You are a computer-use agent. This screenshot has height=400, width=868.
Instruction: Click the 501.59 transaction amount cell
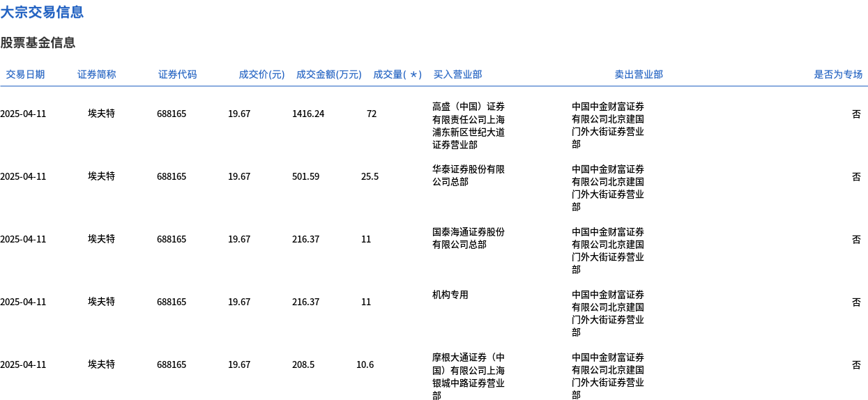306,176
